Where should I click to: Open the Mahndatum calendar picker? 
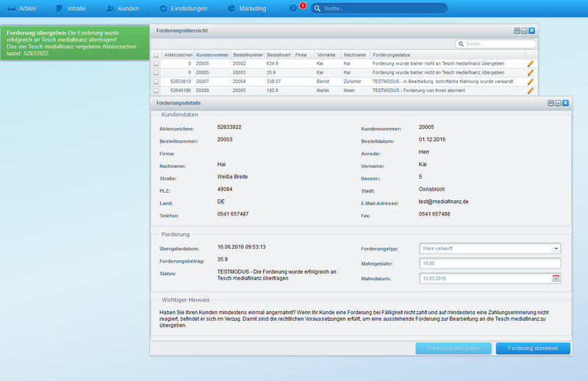pos(556,278)
